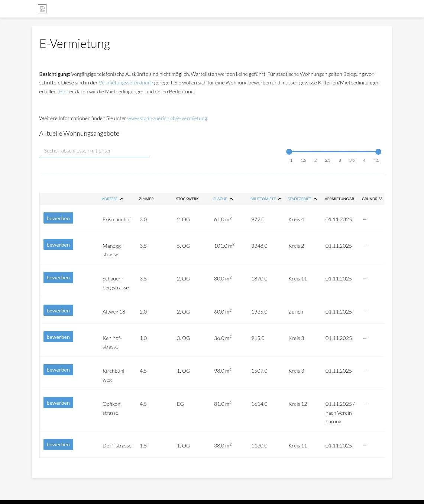Select the Vermietung ab column header
The width and height of the screenshot is (424, 504).
(339, 199)
